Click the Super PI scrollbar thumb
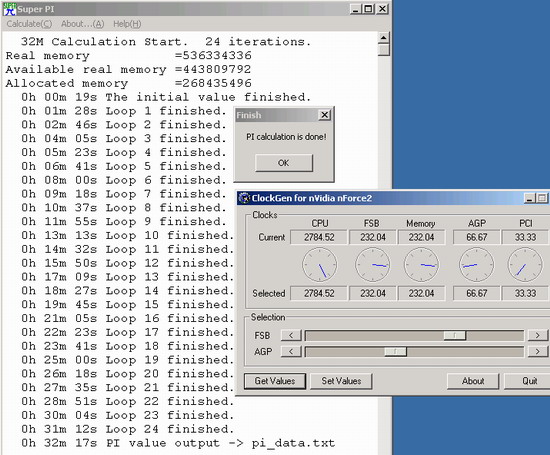Viewport: 550px width, 455px height. tap(384, 49)
